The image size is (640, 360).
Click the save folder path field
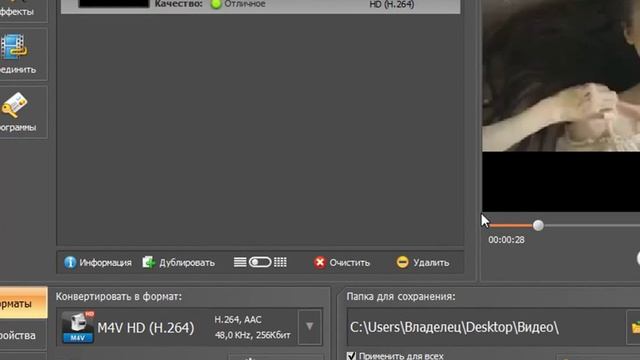[486, 327]
